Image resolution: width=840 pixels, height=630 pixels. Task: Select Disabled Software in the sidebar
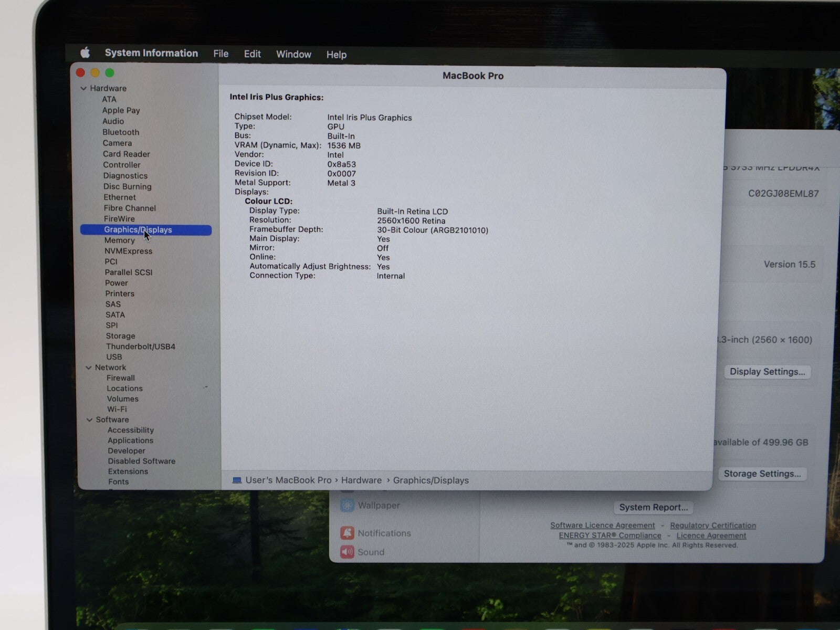pyautogui.click(x=142, y=461)
